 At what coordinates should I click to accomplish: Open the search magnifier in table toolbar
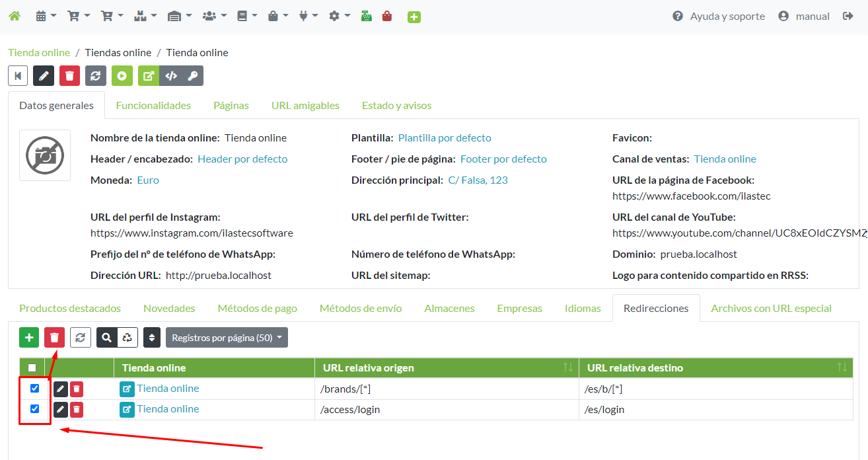(x=106, y=338)
